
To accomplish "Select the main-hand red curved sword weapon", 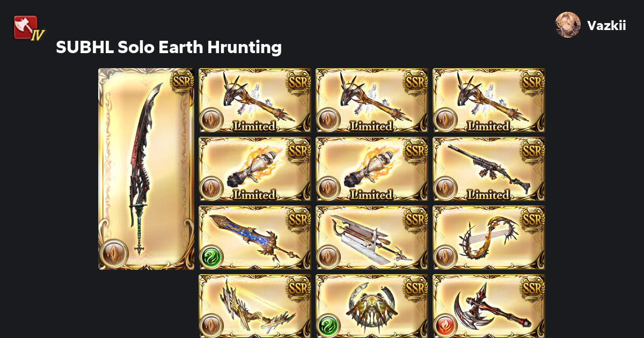I will [x=146, y=169].
